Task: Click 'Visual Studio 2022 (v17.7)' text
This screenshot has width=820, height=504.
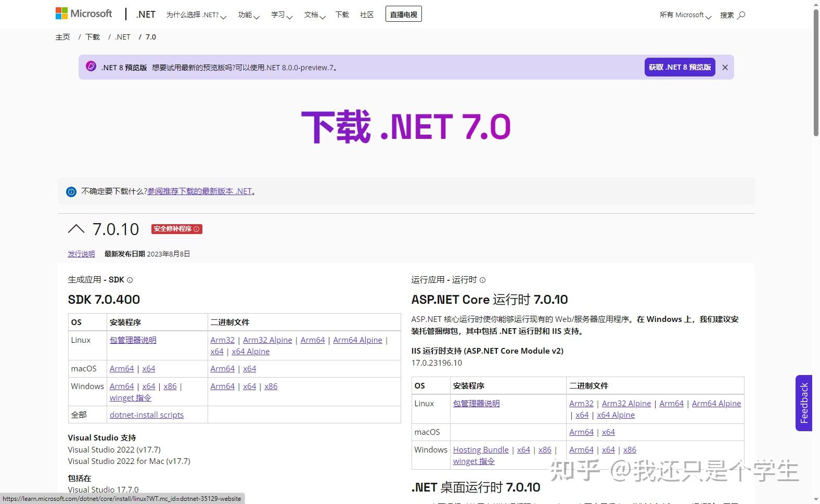Action: 114,450
